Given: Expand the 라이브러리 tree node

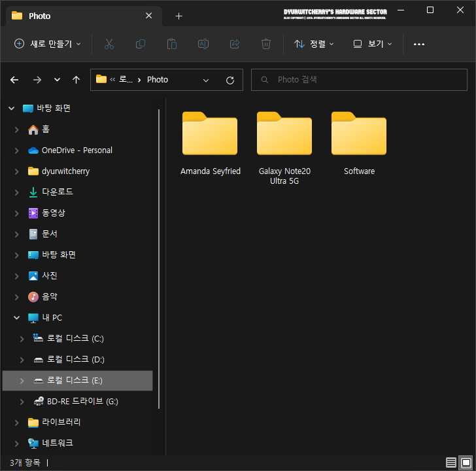Looking at the screenshot, I should pyautogui.click(x=17, y=423).
